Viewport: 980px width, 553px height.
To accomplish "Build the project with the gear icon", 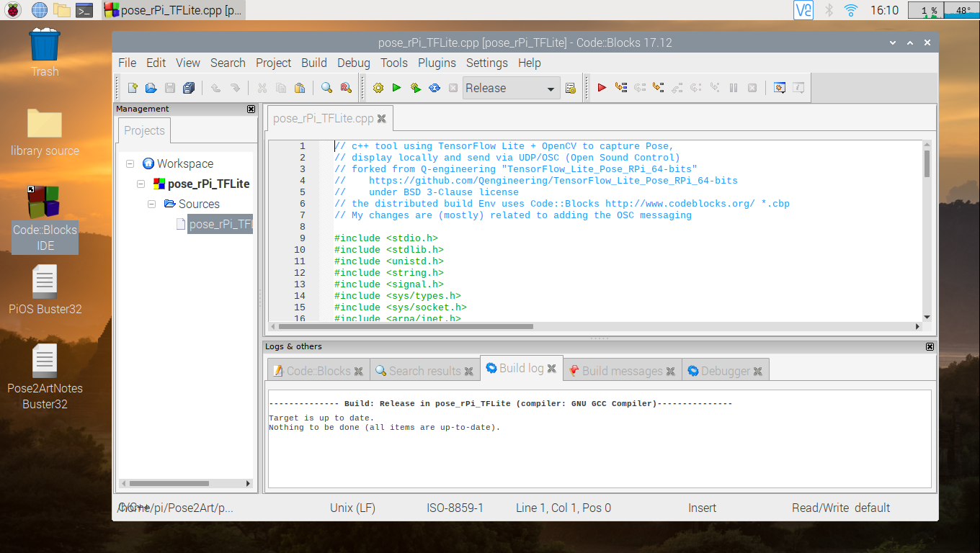I will [x=378, y=88].
